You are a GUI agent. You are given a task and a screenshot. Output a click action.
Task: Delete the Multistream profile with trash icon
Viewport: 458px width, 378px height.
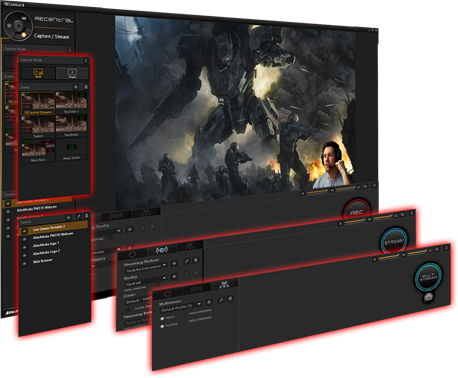point(230,299)
